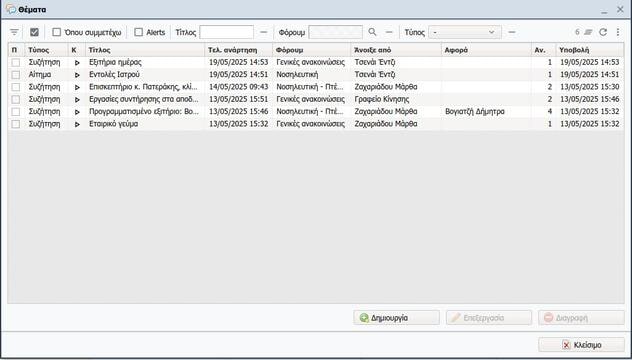This screenshot has width=632, height=360.
Task: Click the record count list icon
Action: coord(588,32)
